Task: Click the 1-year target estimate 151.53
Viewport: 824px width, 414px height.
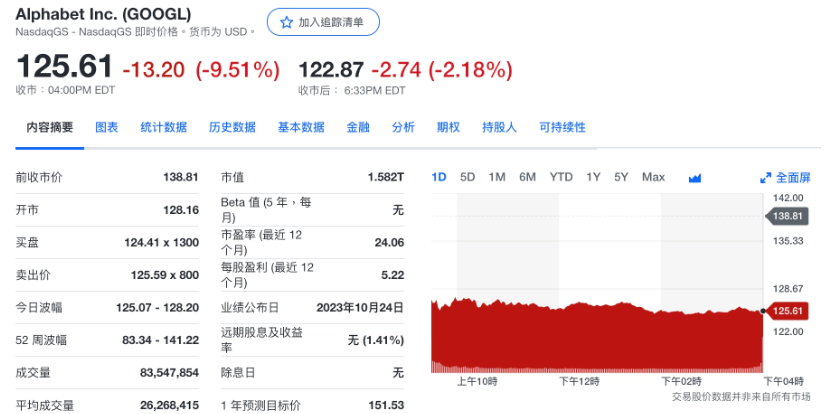Action: pyautogui.click(x=386, y=406)
